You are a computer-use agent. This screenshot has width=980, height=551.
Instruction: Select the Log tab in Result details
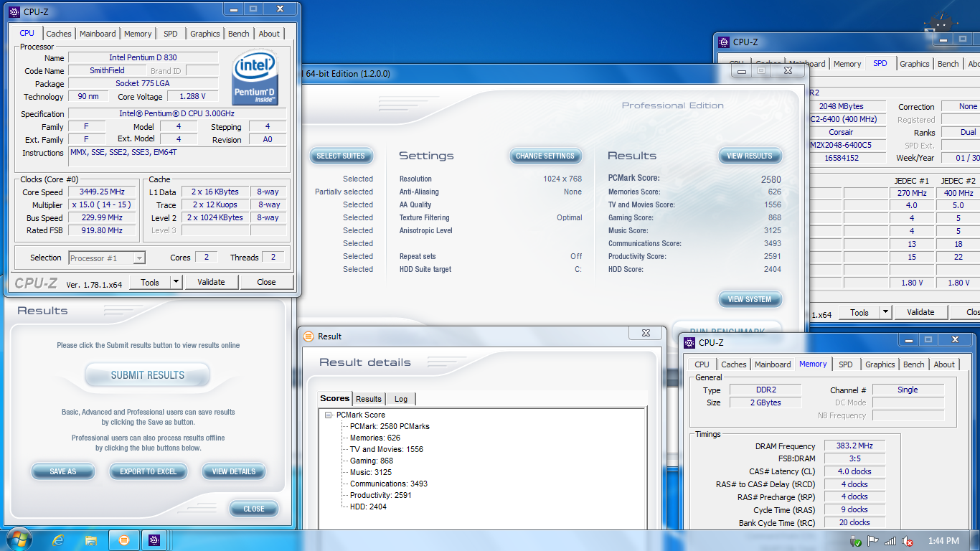[401, 399]
